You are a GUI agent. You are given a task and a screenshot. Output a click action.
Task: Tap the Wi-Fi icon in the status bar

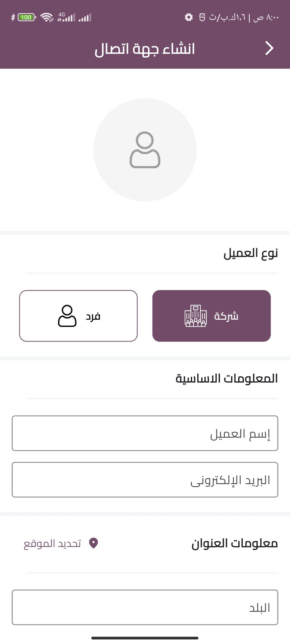coord(47,17)
